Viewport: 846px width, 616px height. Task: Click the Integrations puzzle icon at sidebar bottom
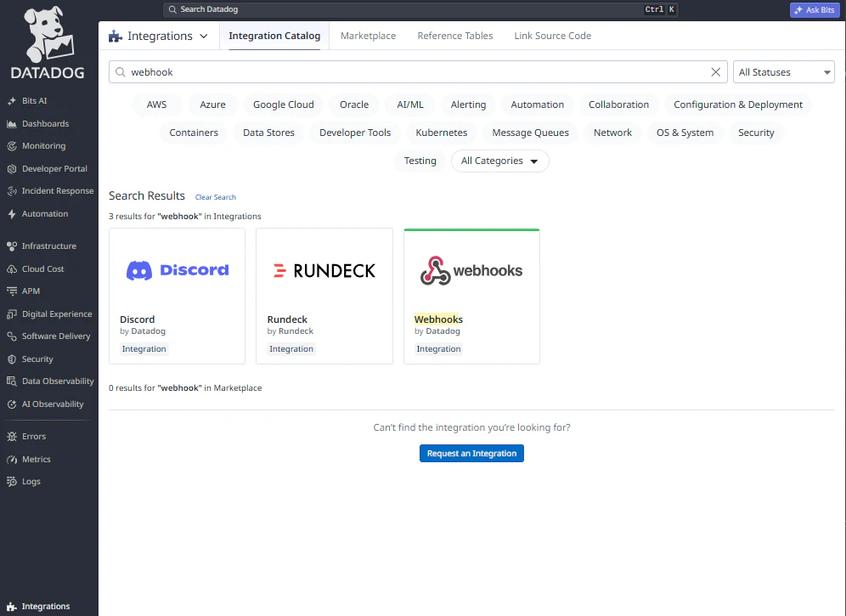12,607
